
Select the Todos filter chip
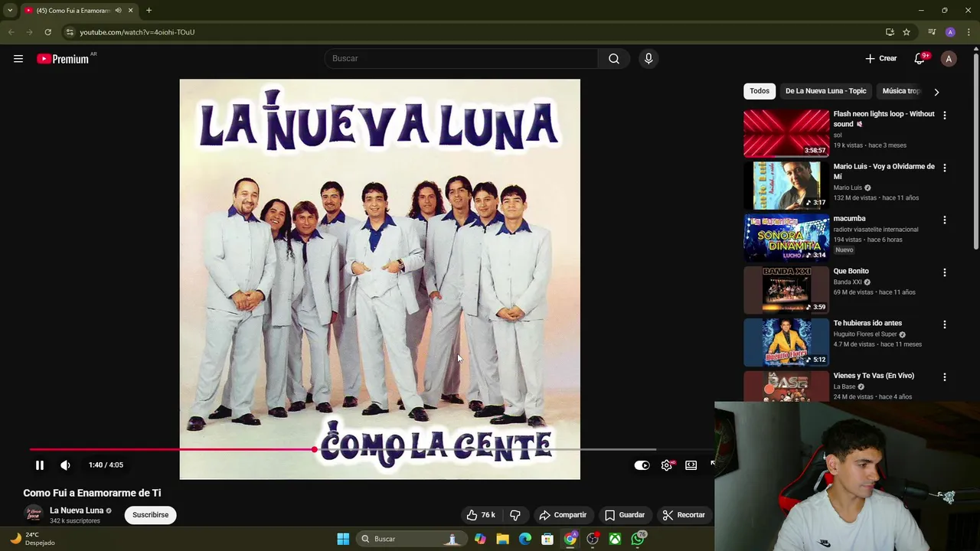coord(759,91)
